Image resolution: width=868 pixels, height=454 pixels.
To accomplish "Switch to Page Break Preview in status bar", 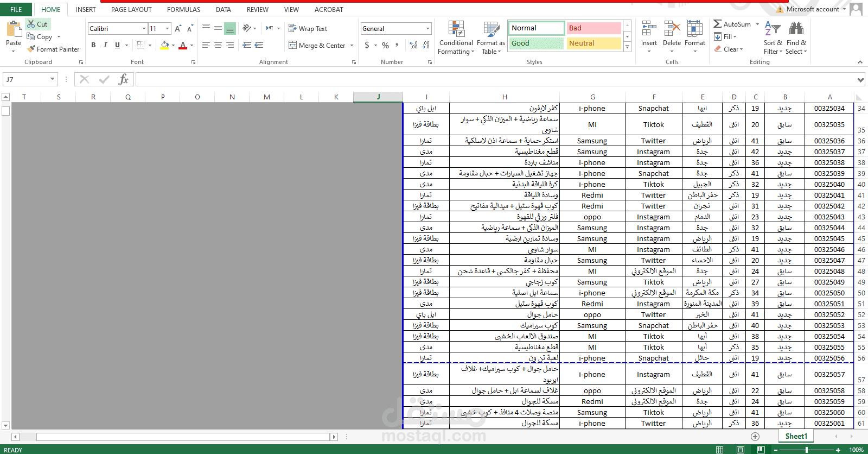I will (761, 450).
